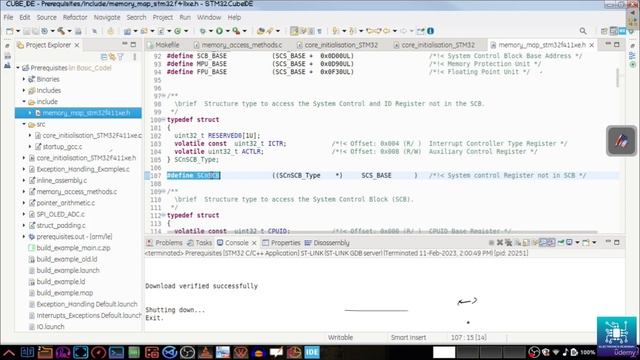Click the External Tools run icon
The image size is (640, 360).
(236, 31)
